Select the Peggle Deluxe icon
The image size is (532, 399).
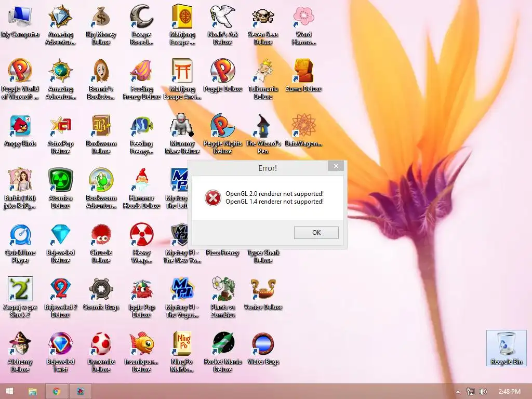tap(222, 71)
